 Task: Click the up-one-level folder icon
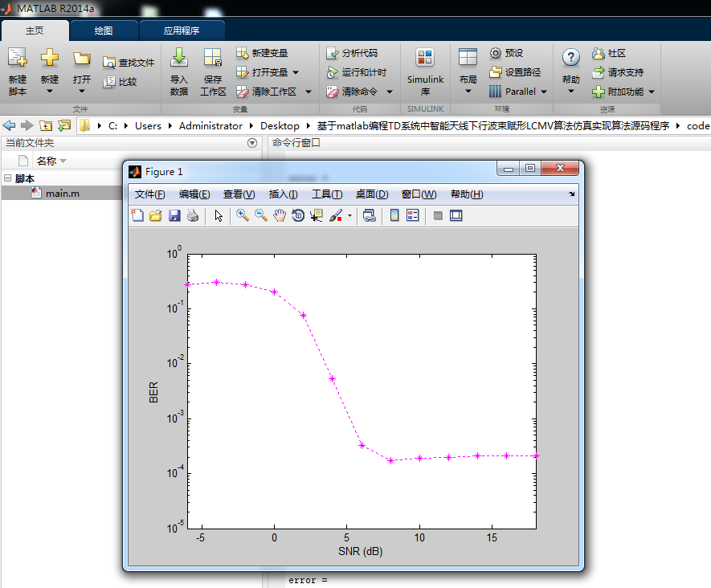pos(46,125)
